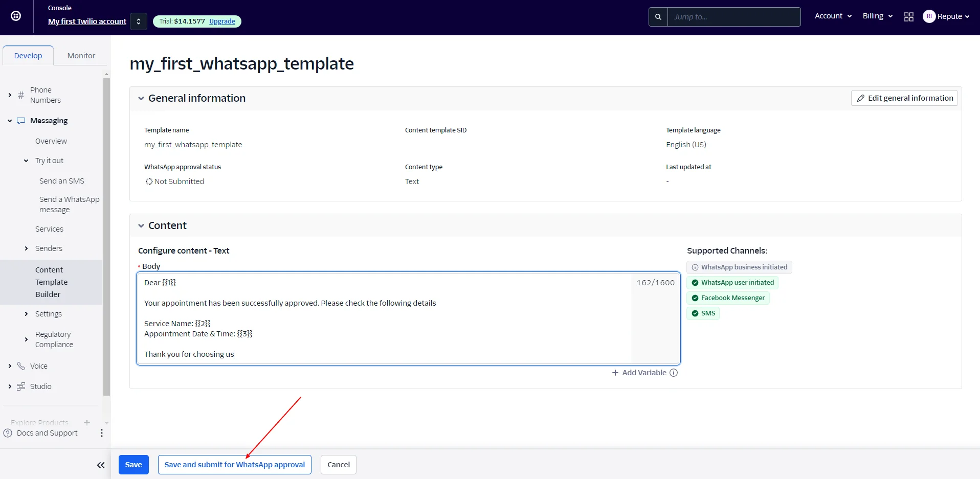
Task: Click the Add Variable info icon
Action: (x=674, y=373)
